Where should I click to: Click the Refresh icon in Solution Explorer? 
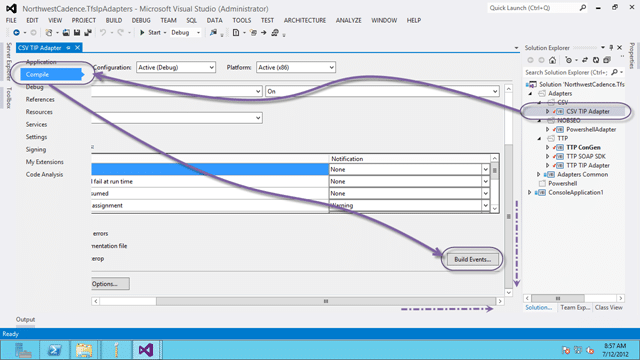coord(596,60)
